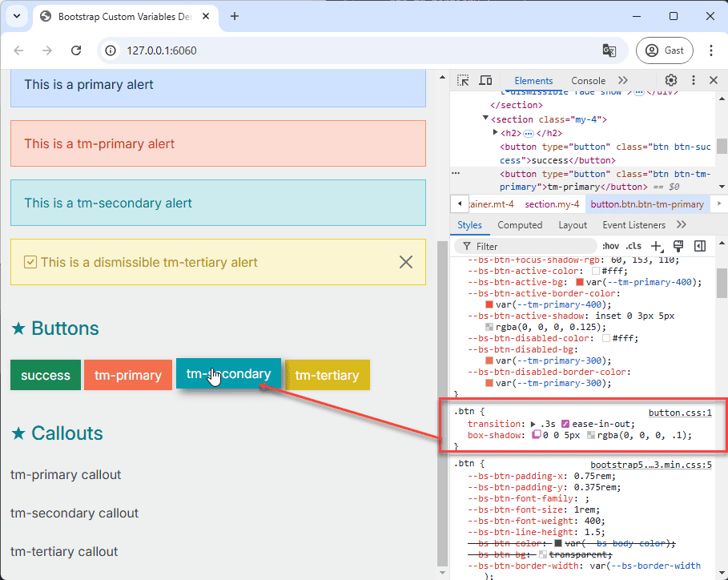Toggle the device toolbar icon
Image resolution: width=728 pixels, height=580 pixels.
[x=485, y=80]
